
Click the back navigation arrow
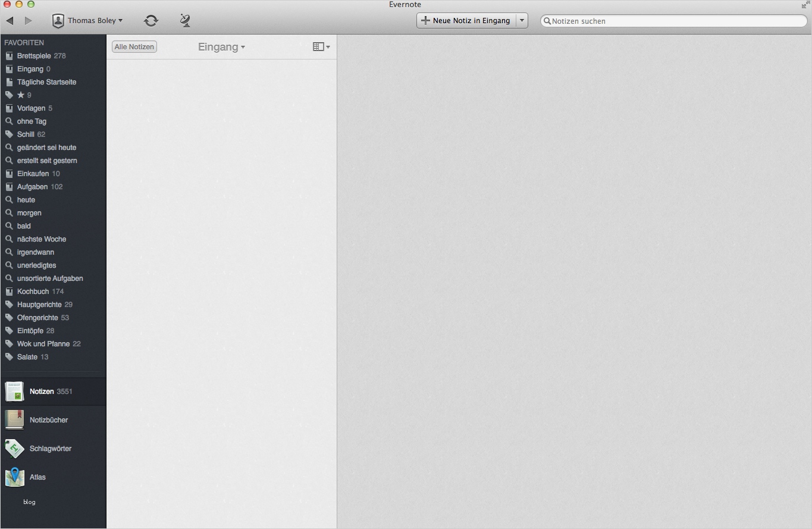pyautogui.click(x=10, y=21)
